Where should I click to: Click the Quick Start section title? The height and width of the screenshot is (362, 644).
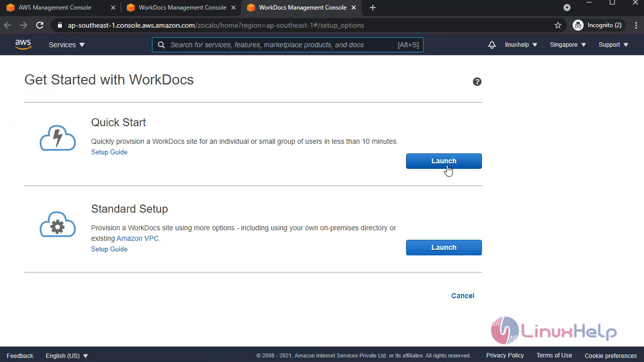(118, 122)
